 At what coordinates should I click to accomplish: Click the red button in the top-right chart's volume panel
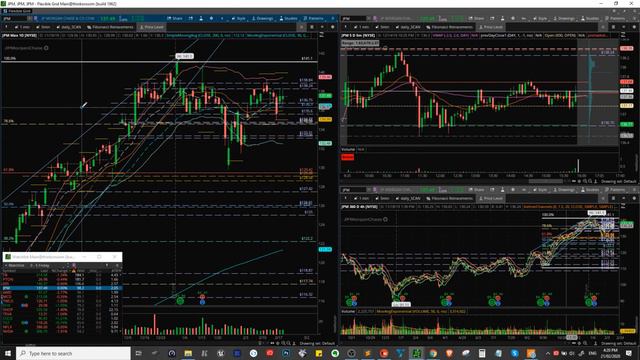348,157
